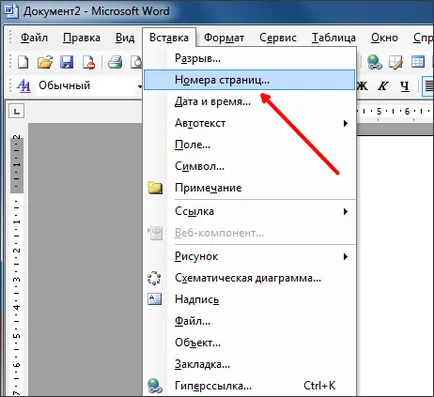The image size is (434, 397).
Task: Select Символ... menu entry
Action: click(249, 166)
